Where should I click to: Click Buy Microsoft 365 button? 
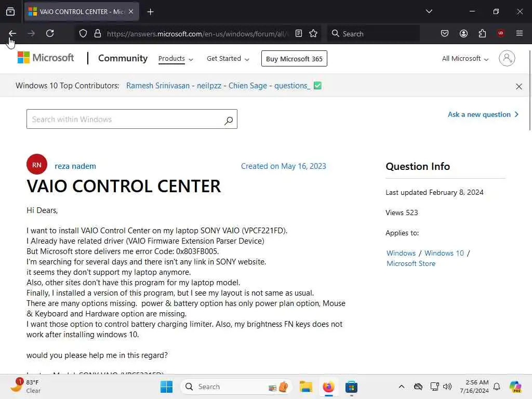pyautogui.click(x=294, y=59)
